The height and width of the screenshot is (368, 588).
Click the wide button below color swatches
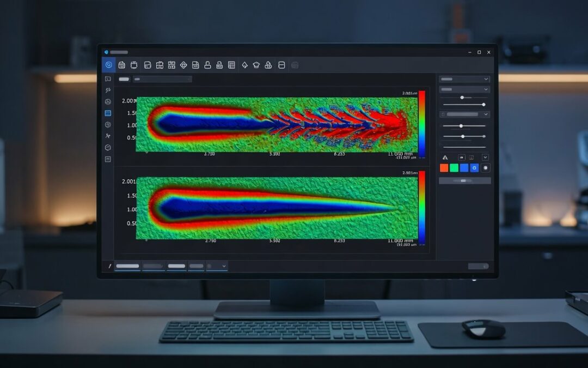coord(464,180)
